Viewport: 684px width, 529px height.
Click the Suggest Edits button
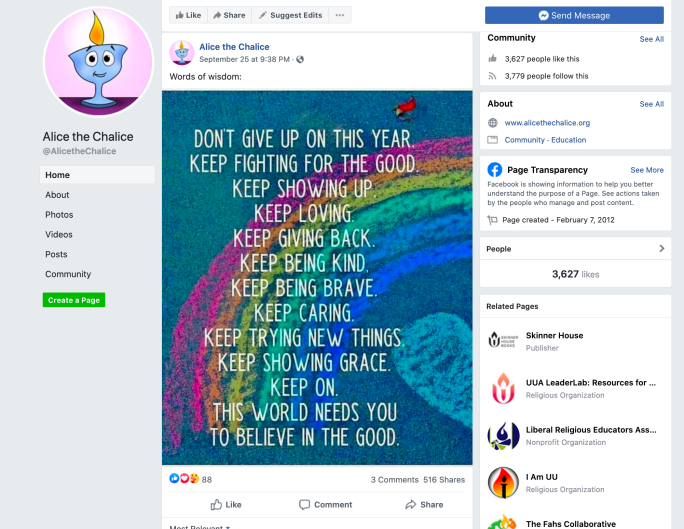pyautogui.click(x=291, y=15)
